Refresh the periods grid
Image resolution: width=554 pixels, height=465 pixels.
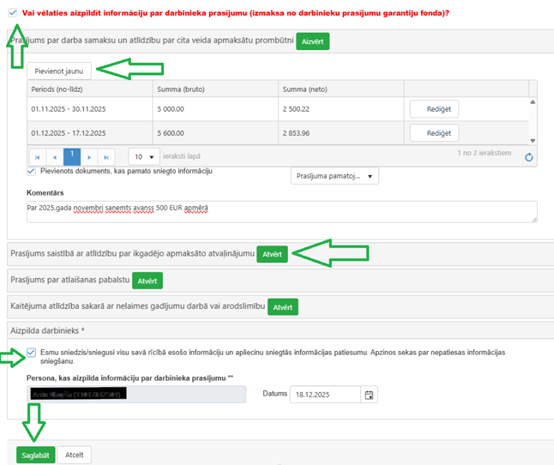pos(529,157)
